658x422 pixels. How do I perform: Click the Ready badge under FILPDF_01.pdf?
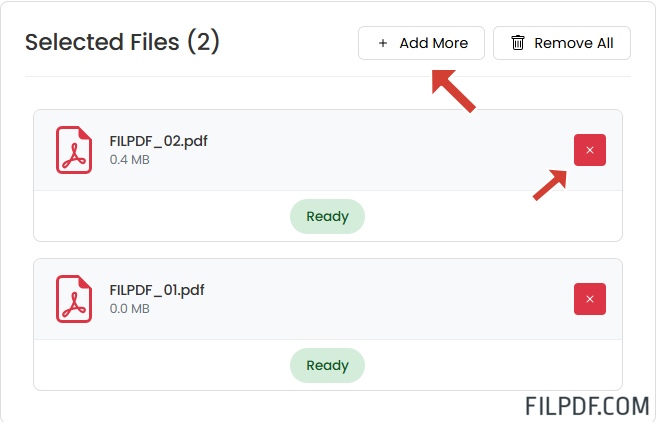point(327,365)
